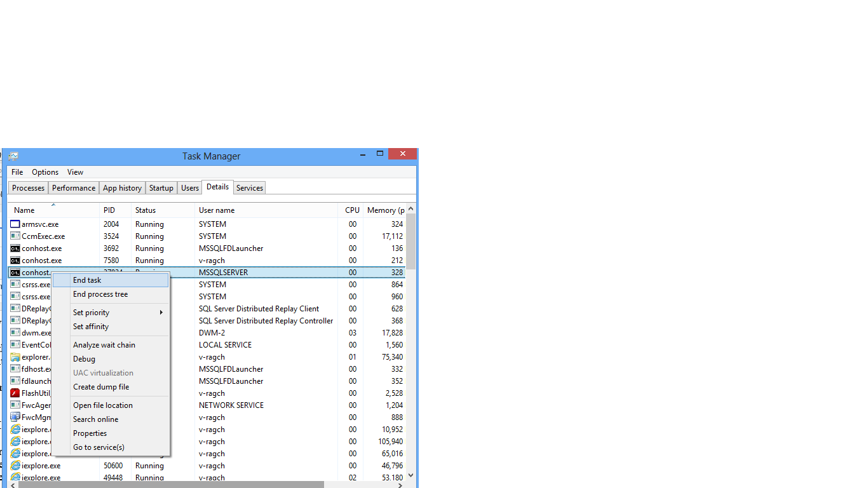Sort by the PID column header
The height and width of the screenshot is (488, 868).
click(116, 210)
